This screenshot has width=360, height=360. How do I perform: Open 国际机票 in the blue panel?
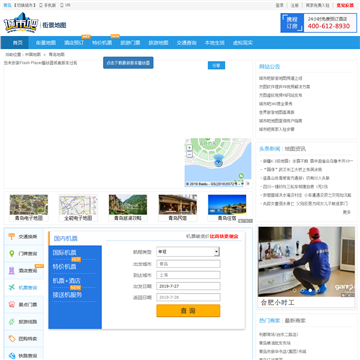pos(64,253)
